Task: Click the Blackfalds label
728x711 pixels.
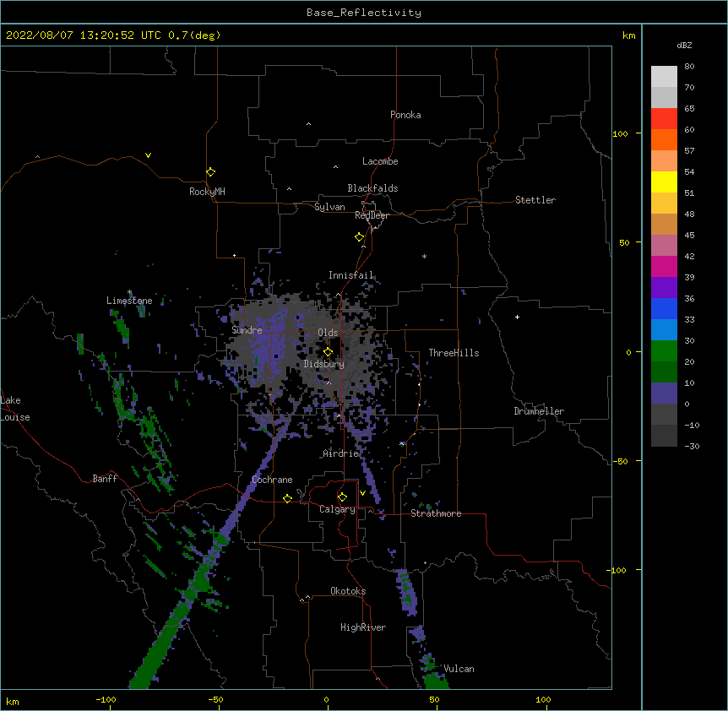Action: point(372,188)
